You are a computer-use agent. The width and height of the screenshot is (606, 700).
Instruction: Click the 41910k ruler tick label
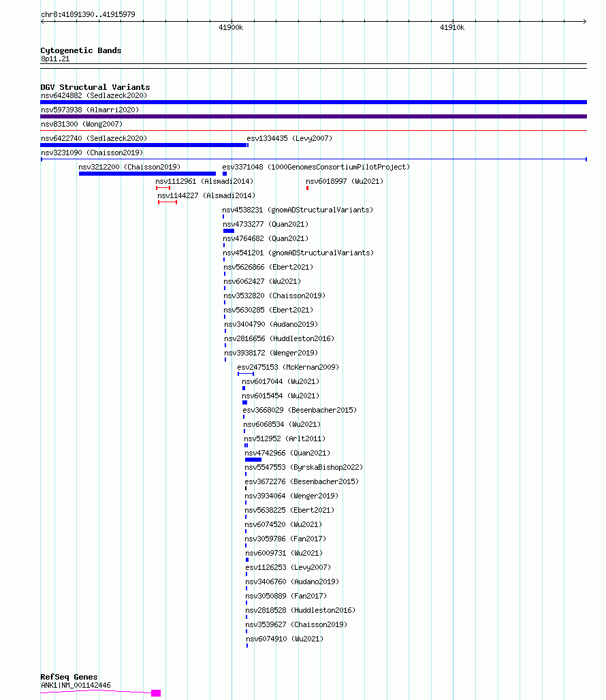coord(452,28)
